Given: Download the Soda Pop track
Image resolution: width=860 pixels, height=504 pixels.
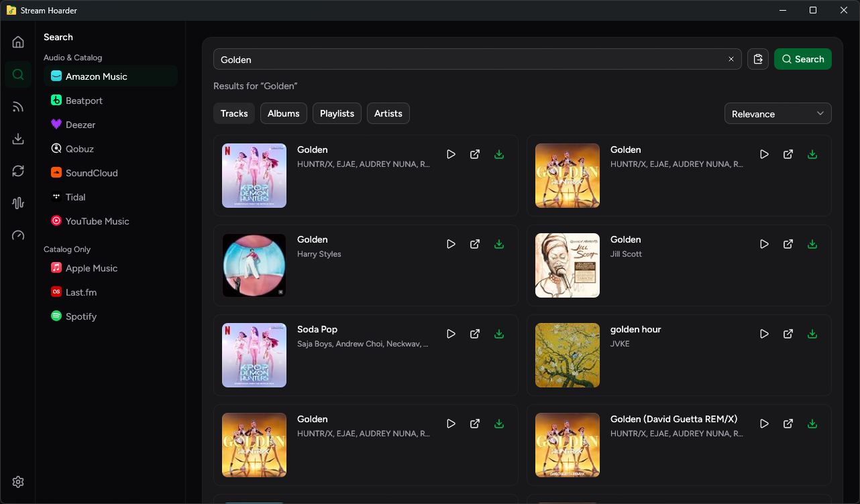Looking at the screenshot, I should pos(499,334).
